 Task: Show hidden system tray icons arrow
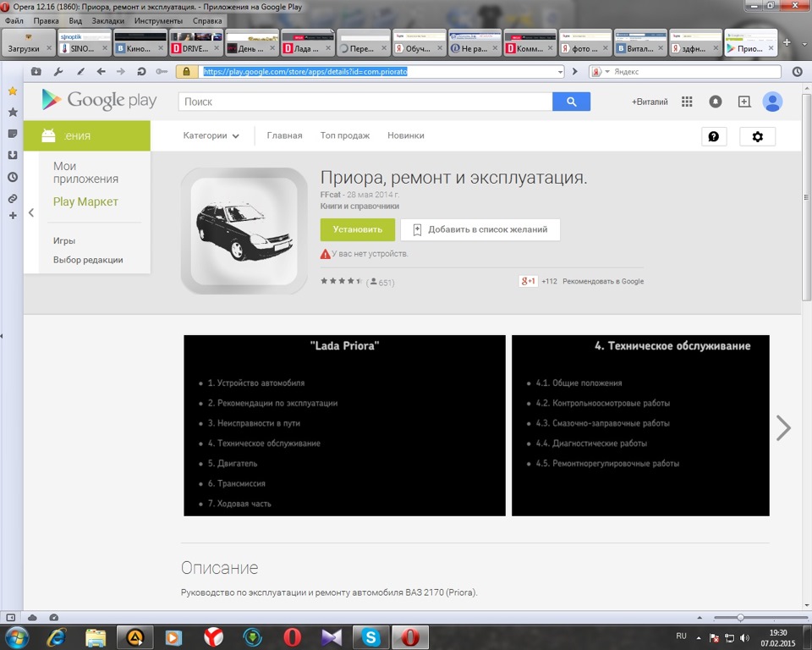(x=699, y=637)
